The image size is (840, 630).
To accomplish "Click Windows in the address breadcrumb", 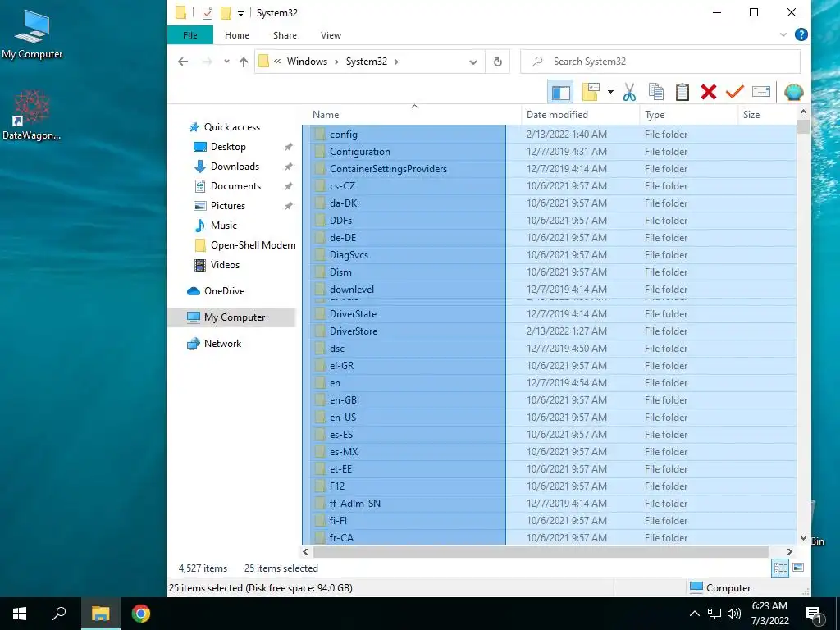I will point(307,62).
